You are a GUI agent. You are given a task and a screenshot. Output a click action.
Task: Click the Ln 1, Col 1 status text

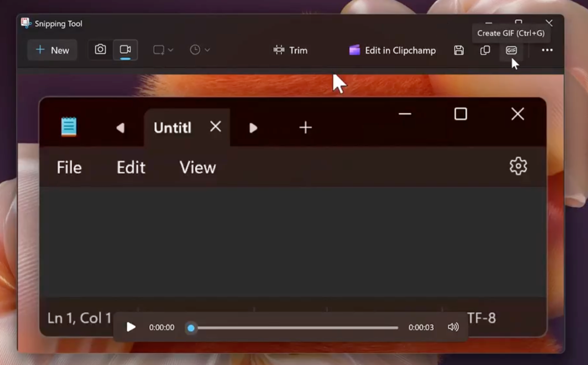(x=79, y=318)
